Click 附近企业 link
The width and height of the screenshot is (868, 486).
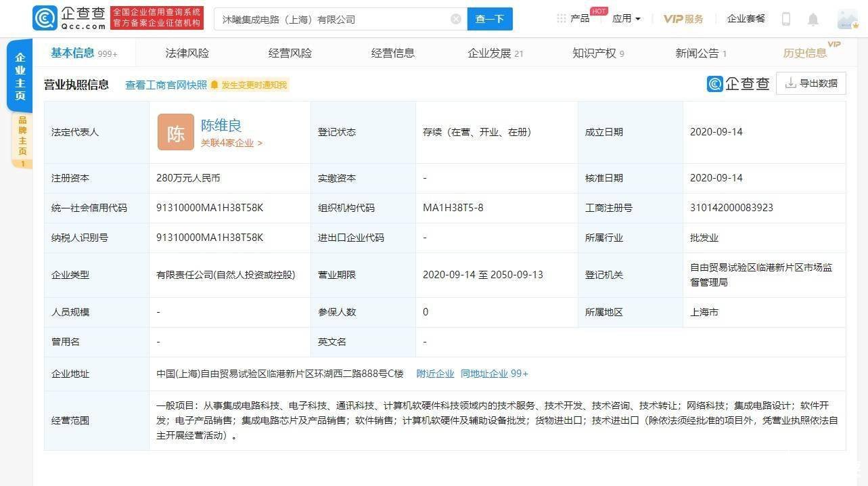435,374
